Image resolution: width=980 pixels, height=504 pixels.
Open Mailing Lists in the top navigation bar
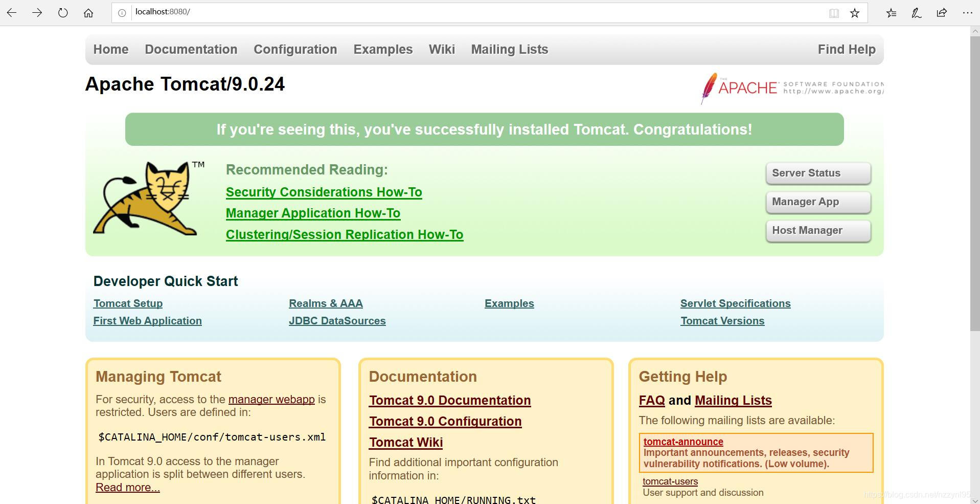[x=510, y=50]
